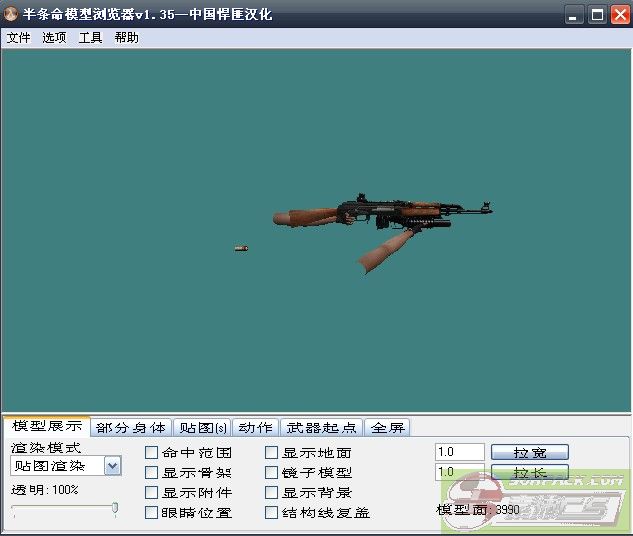Click the 透明 transparency slider handle
The image size is (633, 536).
point(115,508)
